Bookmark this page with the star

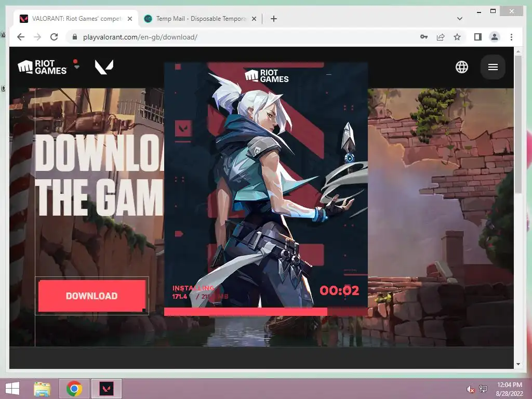(457, 37)
